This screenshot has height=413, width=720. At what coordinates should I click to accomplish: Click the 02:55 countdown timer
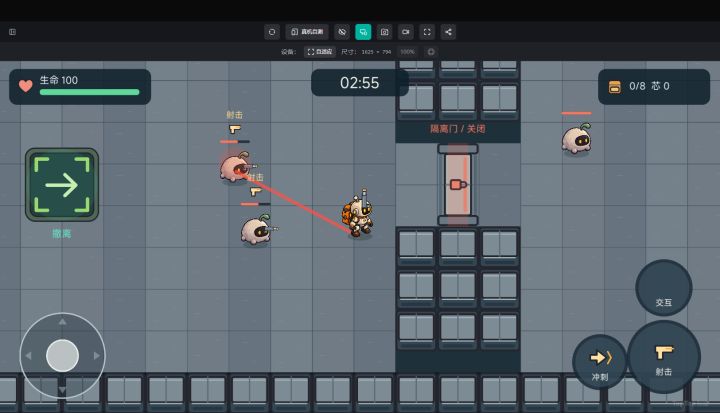pos(360,83)
